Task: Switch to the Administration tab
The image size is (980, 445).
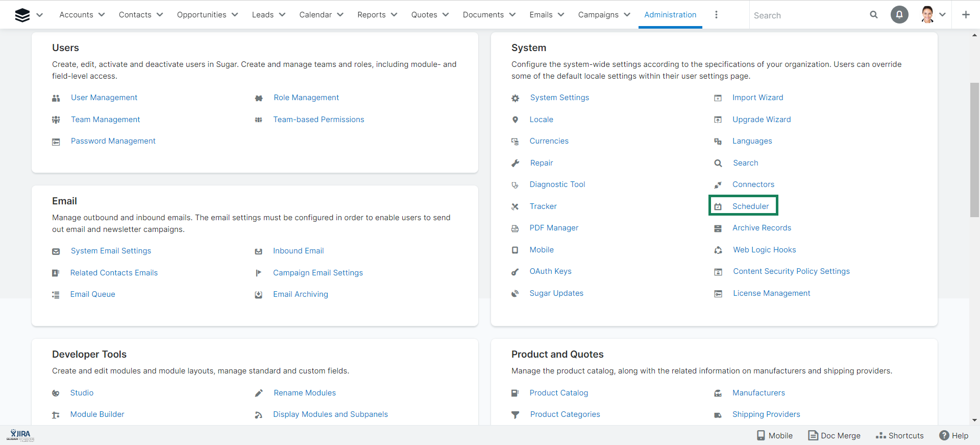Action: 670,15
